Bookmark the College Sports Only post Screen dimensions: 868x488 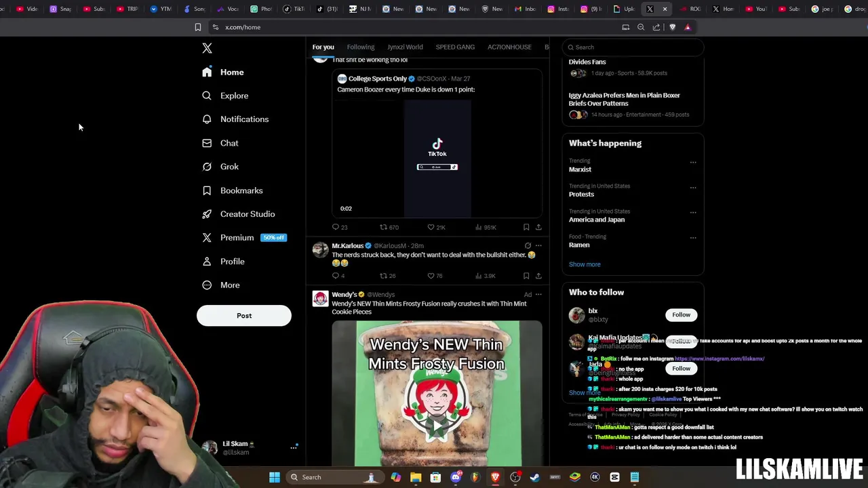pos(526,227)
